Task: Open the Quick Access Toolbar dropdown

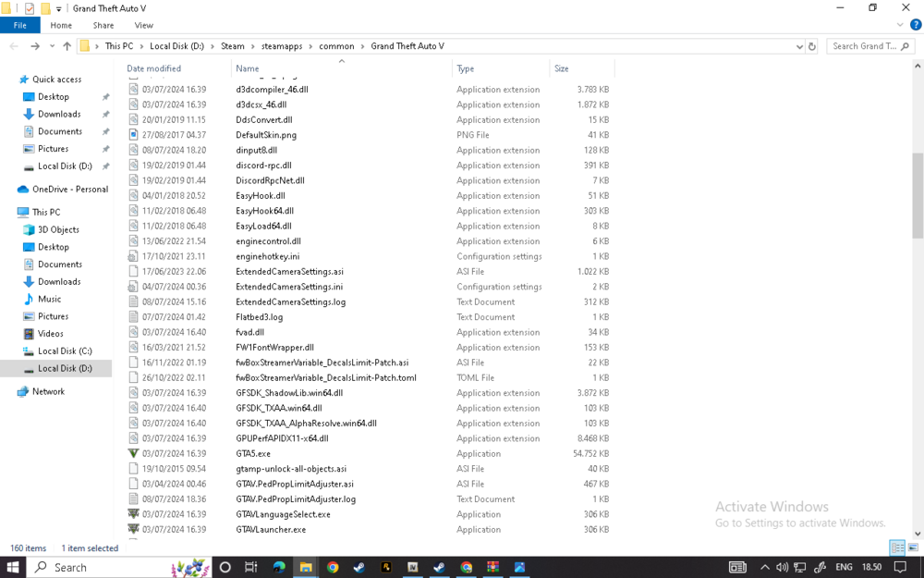Action: 58,8
